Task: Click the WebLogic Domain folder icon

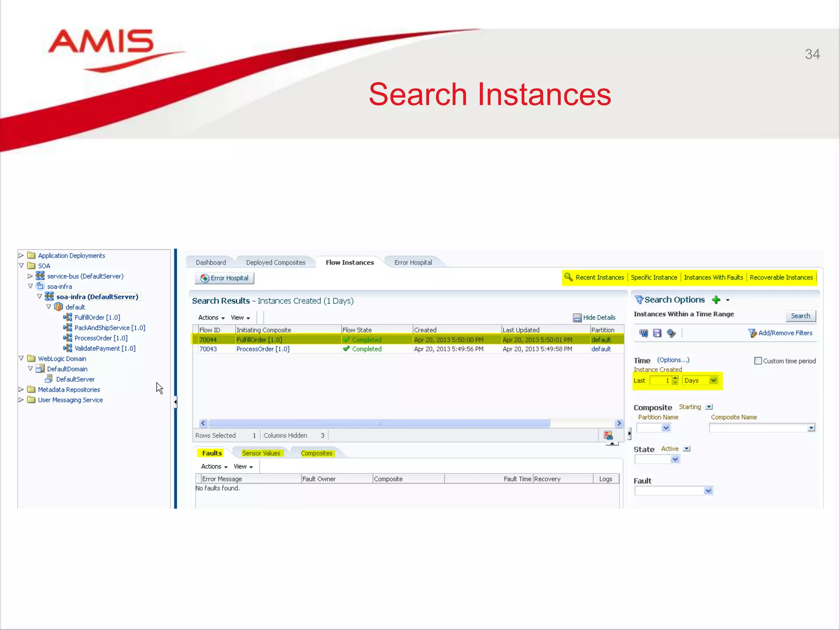Action: point(31,358)
